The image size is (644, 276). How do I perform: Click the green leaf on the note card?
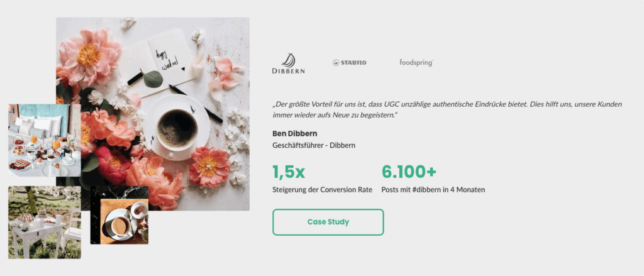pos(152,79)
